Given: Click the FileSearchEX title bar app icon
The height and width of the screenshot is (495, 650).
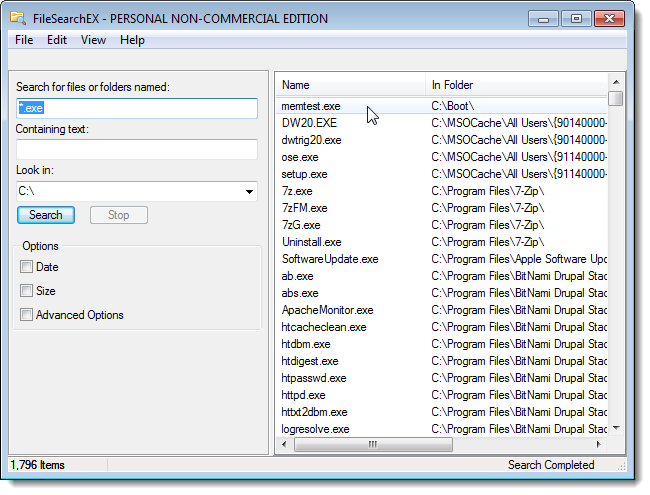Looking at the screenshot, I should click(18, 18).
